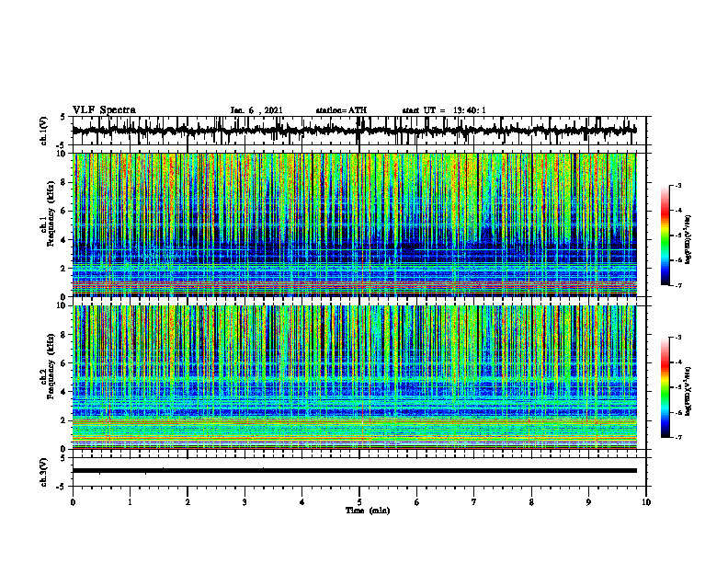
Task: Click ch.1 frequency axis tick "6"
Action: [x=63, y=211]
